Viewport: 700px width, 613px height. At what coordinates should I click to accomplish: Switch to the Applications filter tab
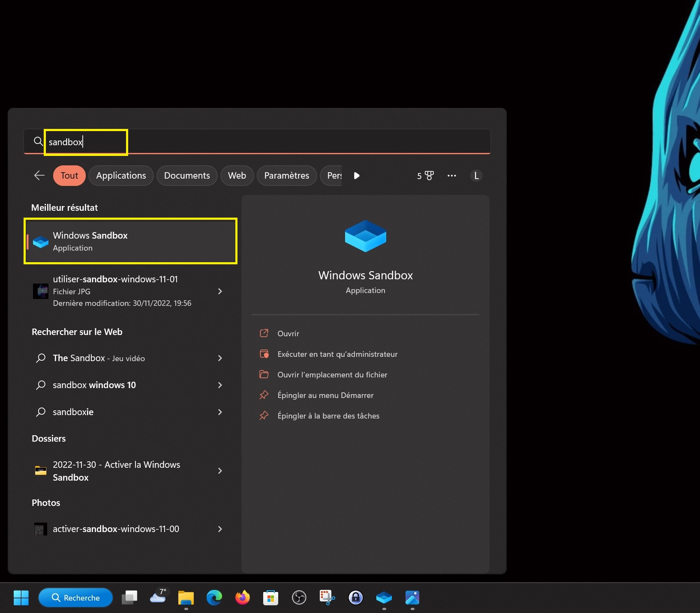121,176
